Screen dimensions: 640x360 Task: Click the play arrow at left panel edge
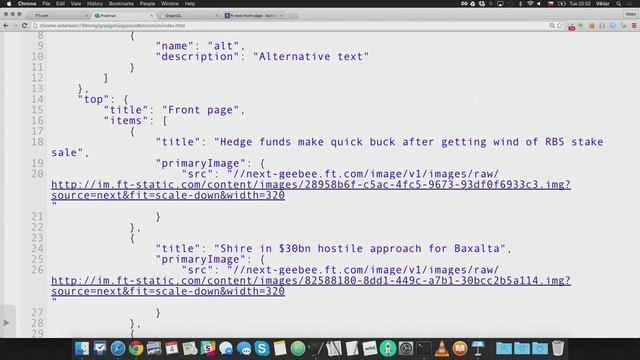point(7,323)
